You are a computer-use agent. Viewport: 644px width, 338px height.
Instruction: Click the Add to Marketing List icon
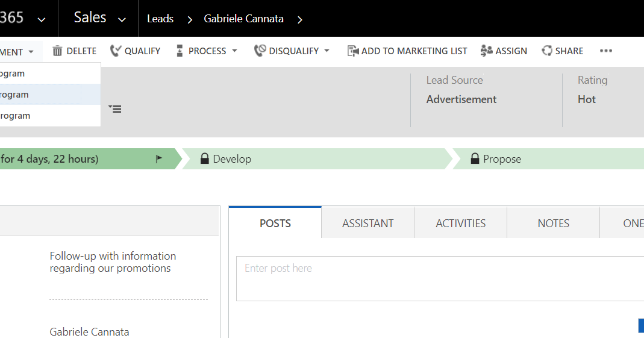click(353, 51)
